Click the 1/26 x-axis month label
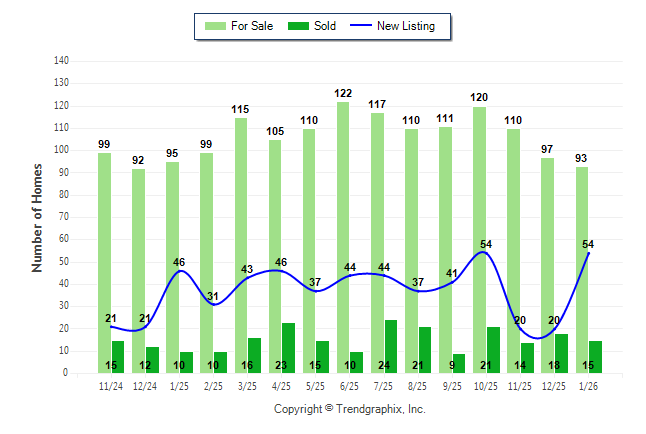Image resolution: width=646 pixels, height=434 pixels. tap(589, 385)
